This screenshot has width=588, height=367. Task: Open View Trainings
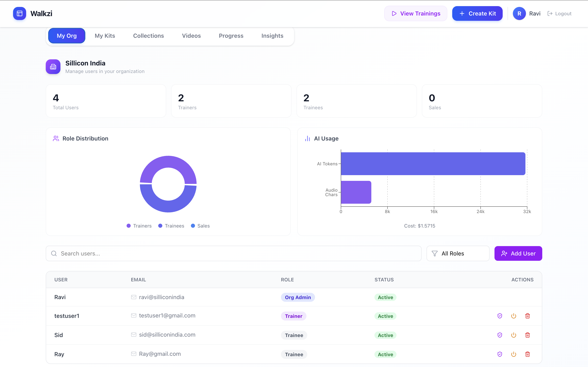[415, 13]
